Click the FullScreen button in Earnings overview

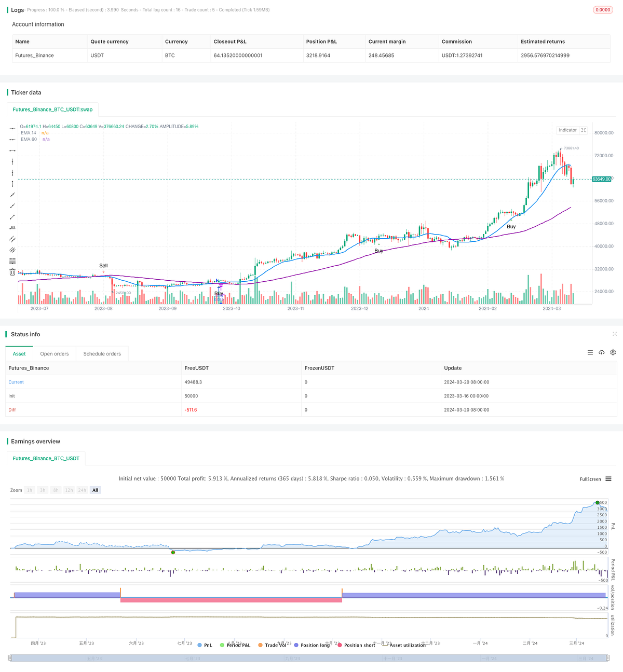[x=590, y=479]
